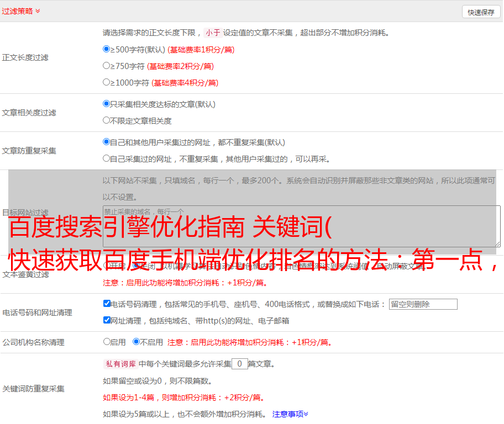Choose 只采集相关度达标的文章(默认)
This screenshot has height=424, width=504.
(x=106, y=104)
